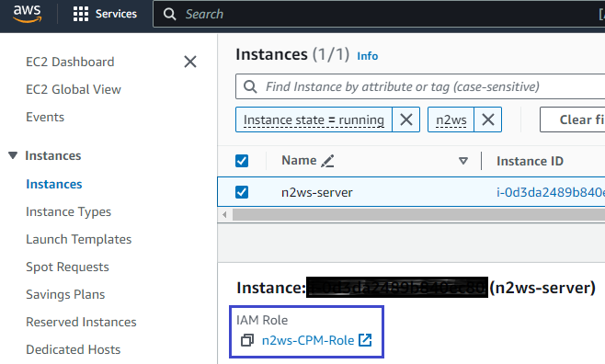The width and height of the screenshot is (605, 364).
Task: Close the EC2 navigation sidebar
Action: [190, 62]
